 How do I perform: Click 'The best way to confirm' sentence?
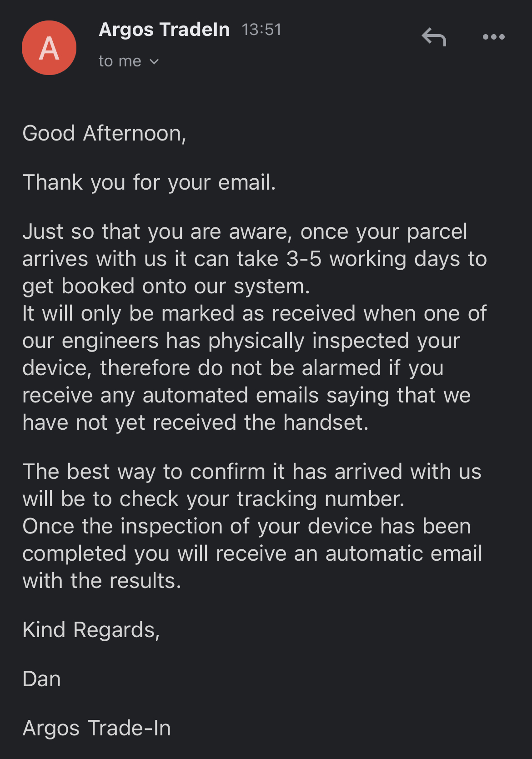252,485
